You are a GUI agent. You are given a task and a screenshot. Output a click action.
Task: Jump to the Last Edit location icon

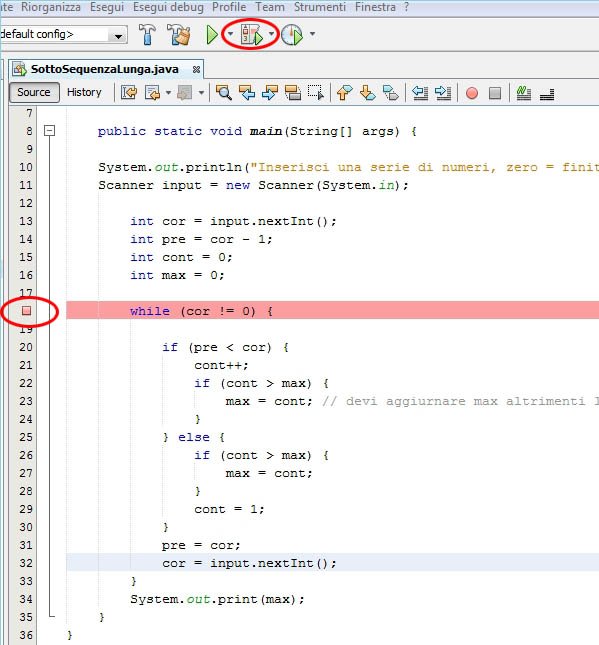(129, 93)
